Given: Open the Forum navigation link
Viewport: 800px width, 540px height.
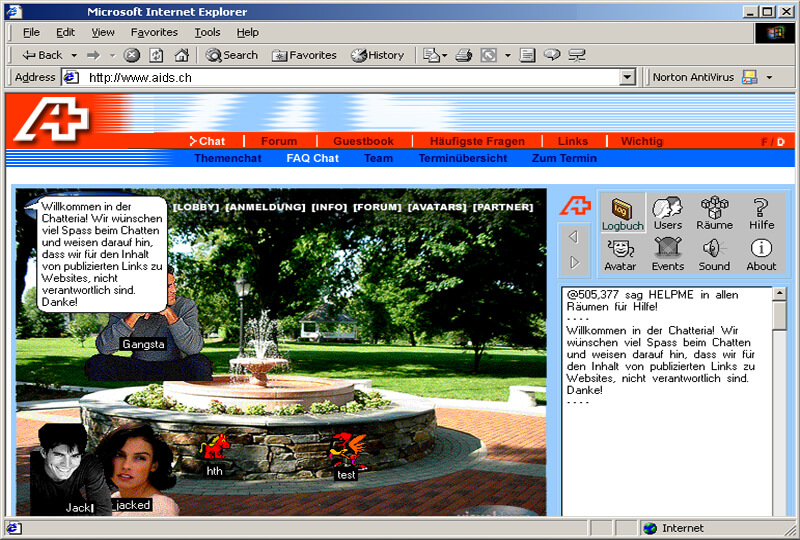Looking at the screenshot, I should pos(279,141).
